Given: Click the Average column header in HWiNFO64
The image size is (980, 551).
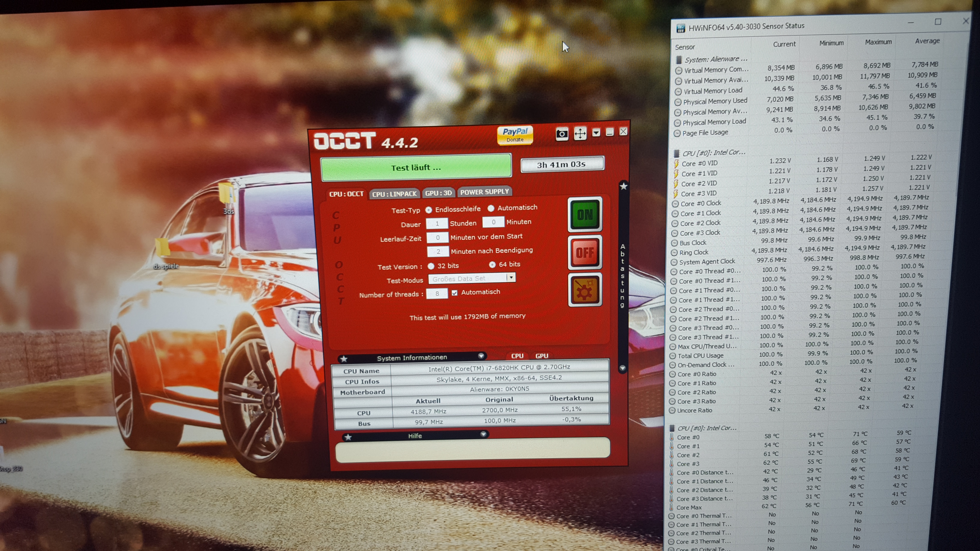Looking at the screenshot, I should tap(927, 41).
